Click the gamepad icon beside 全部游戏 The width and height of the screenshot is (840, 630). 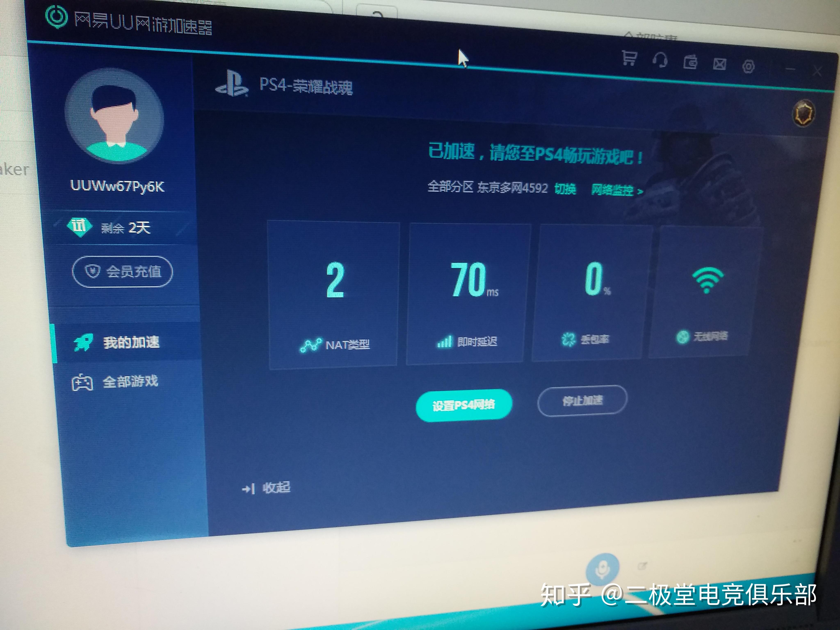tap(82, 382)
